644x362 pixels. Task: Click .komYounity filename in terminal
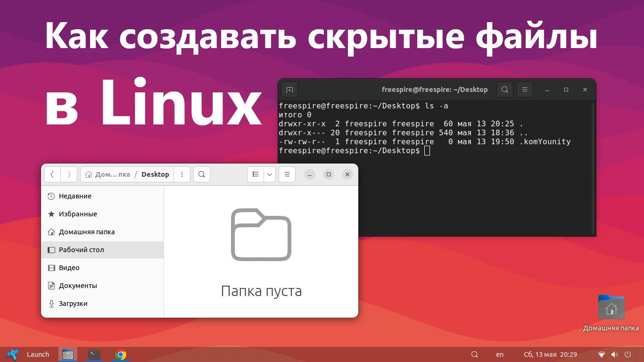click(x=545, y=141)
